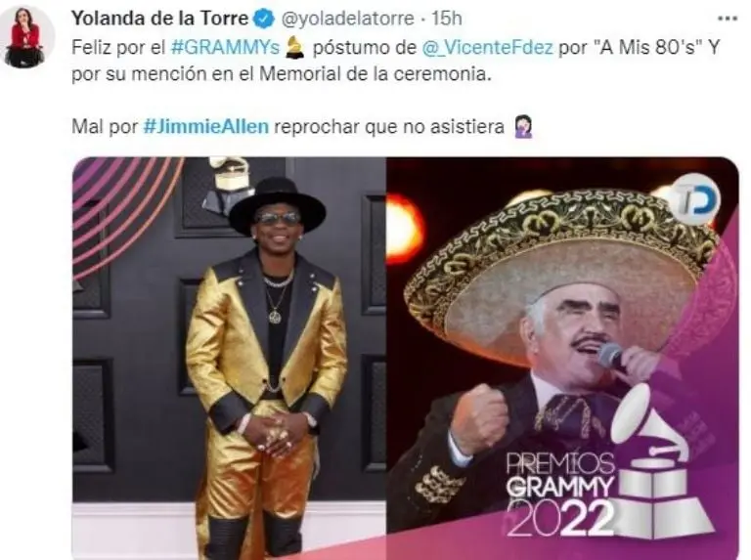Open the @_VicenteFdez mention
The height and width of the screenshot is (560, 751).
click(487, 47)
